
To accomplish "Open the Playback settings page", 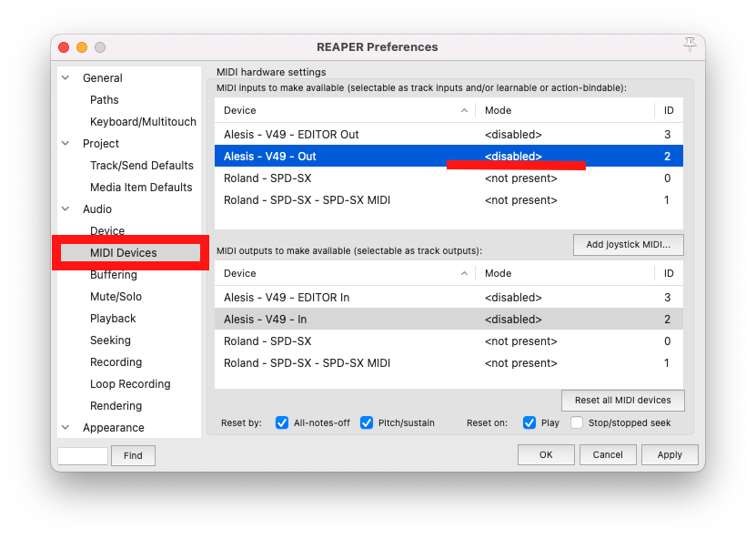I will [x=113, y=319].
